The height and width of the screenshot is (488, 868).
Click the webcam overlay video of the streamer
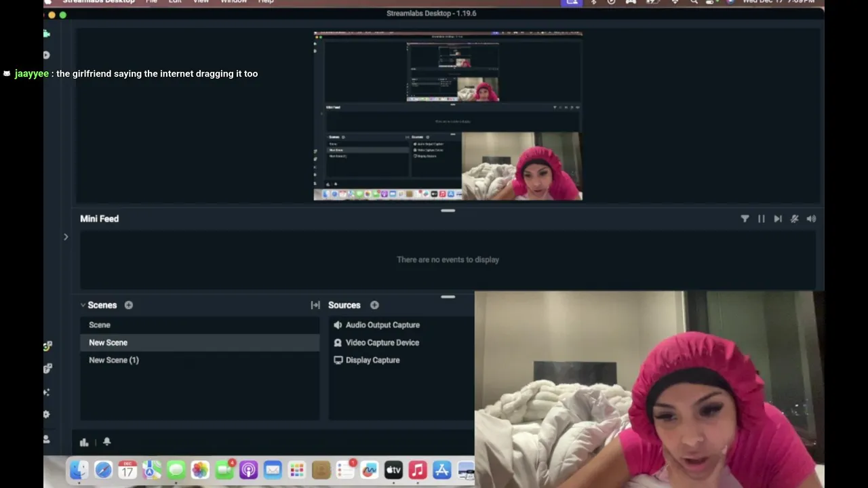(x=649, y=390)
